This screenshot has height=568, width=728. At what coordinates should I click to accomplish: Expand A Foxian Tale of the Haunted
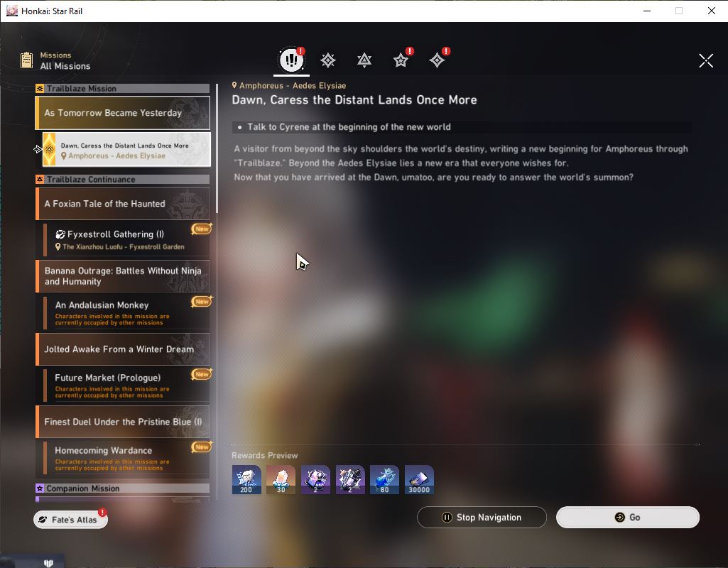(123, 204)
